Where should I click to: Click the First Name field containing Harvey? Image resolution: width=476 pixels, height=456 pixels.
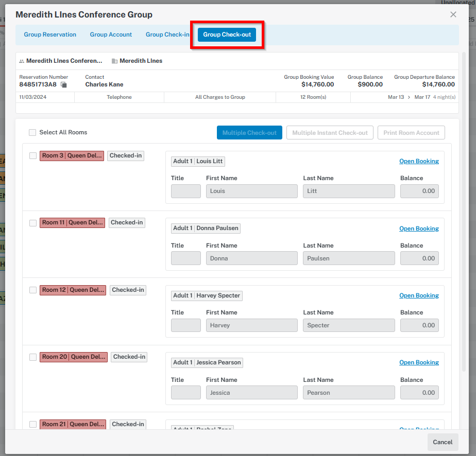pyautogui.click(x=252, y=325)
